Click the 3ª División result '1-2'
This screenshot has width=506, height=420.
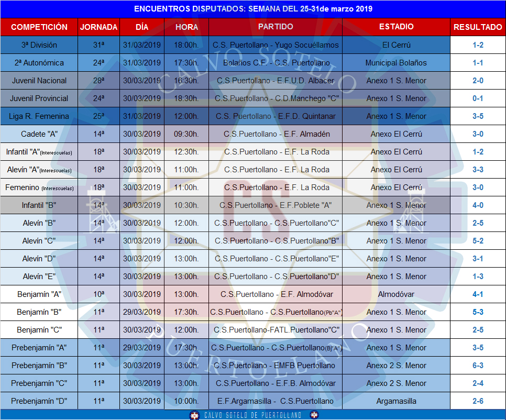coord(478,45)
